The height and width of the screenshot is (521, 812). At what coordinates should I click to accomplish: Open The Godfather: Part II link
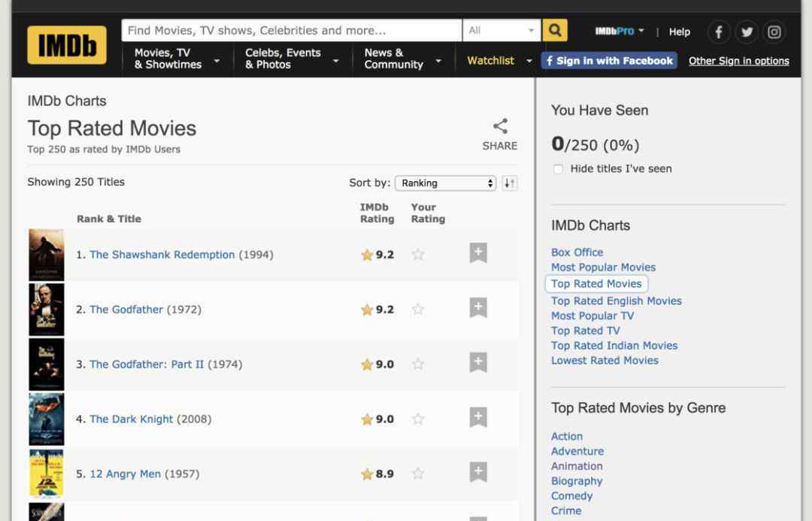click(x=147, y=364)
